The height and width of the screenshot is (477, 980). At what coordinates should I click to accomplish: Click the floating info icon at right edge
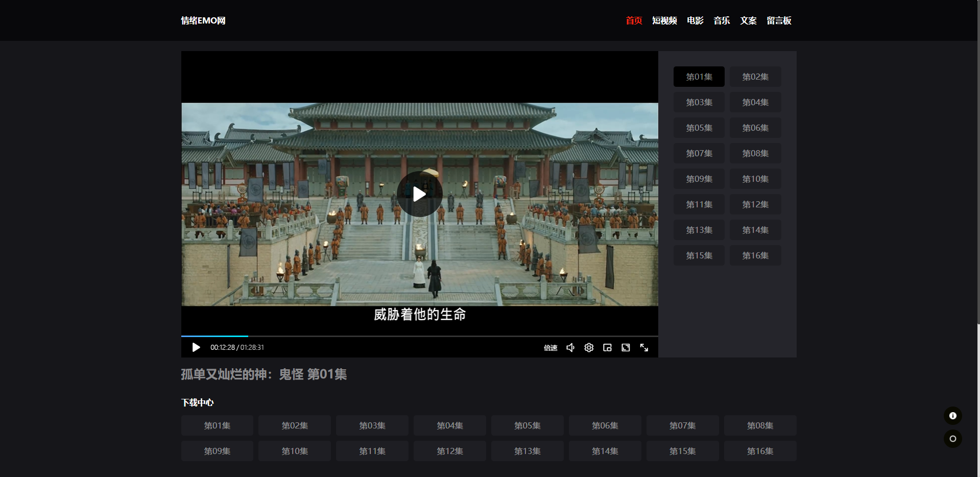[x=952, y=416]
